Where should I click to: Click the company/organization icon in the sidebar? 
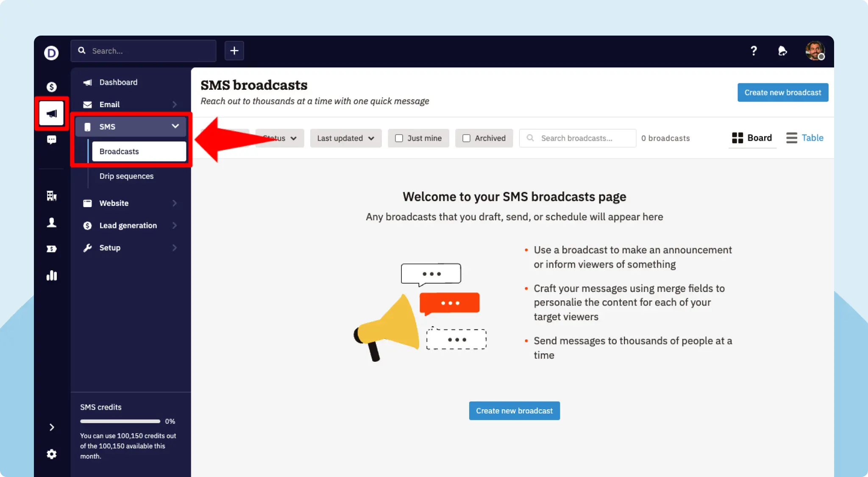point(51,196)
